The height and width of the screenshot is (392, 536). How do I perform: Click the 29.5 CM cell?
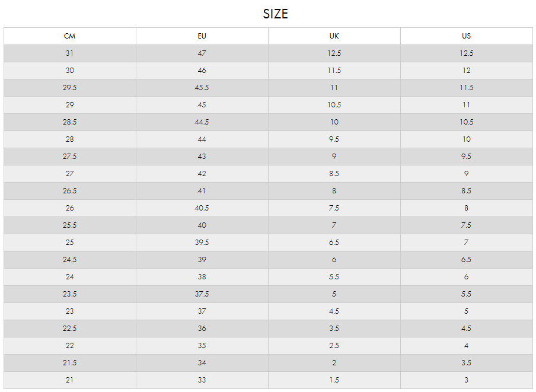(x=70, y=88)
